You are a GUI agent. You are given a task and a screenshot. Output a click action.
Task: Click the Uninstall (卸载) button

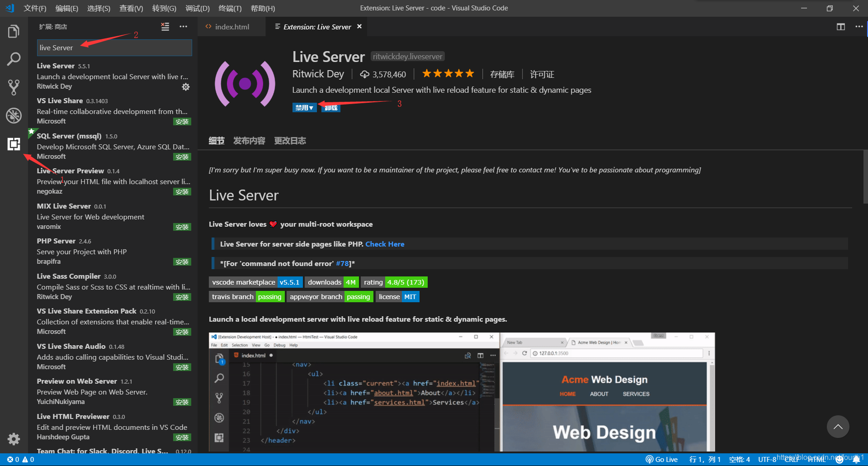click(331, 108)
